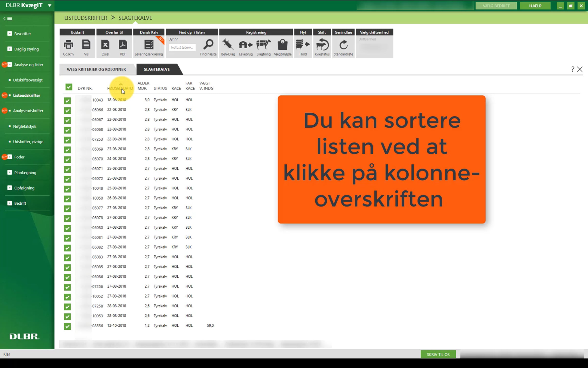Sort by the Far race column header
This screenshot has width=588, height=368.
click(190, 86)
